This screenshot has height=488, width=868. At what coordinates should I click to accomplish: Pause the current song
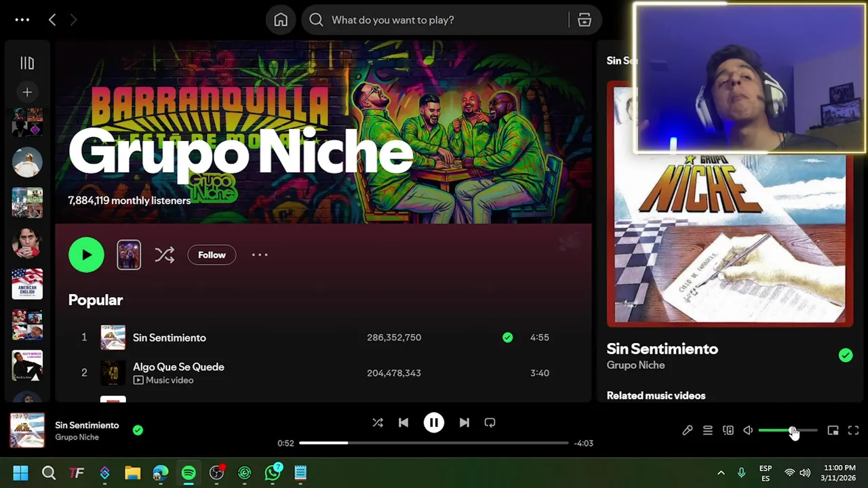pos(434,422)
